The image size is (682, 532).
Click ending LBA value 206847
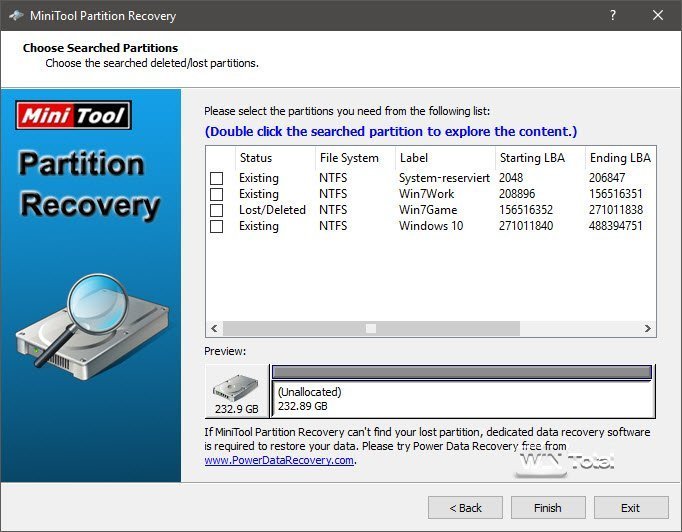(607, 178)
